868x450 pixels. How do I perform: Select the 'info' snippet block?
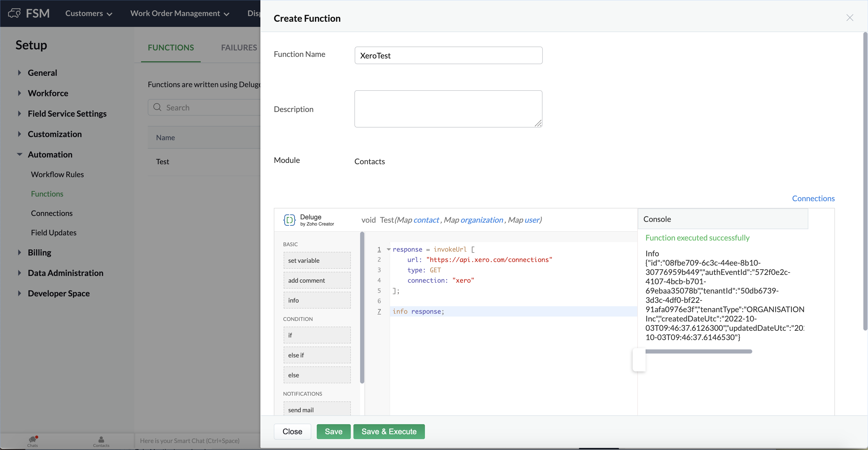tap(317, 300)
